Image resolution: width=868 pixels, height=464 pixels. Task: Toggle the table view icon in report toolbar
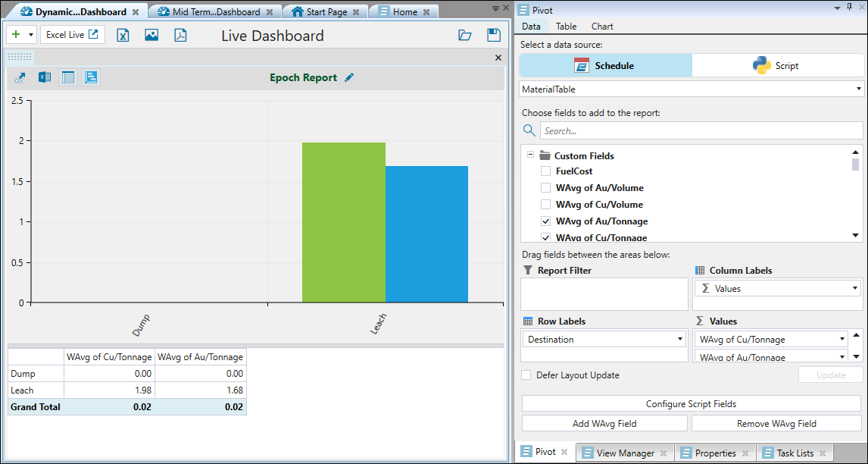68,77
